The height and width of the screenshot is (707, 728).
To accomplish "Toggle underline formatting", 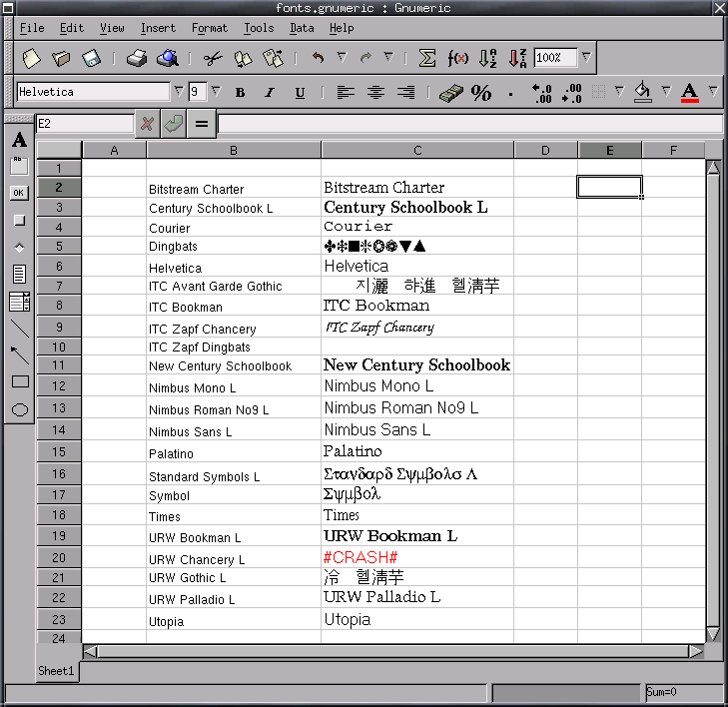I will tap(300, 93).
